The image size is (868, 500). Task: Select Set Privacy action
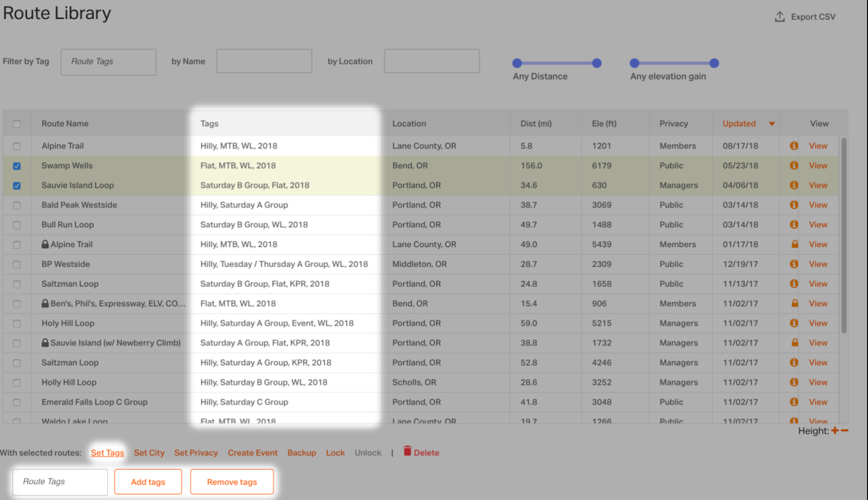(x=196, y=453)
